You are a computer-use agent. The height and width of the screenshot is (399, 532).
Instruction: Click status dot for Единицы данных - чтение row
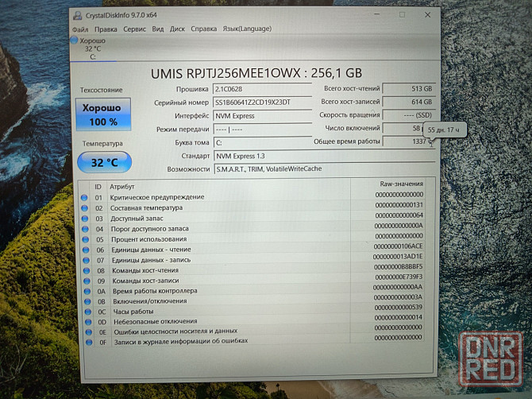(x=86, y=250)
